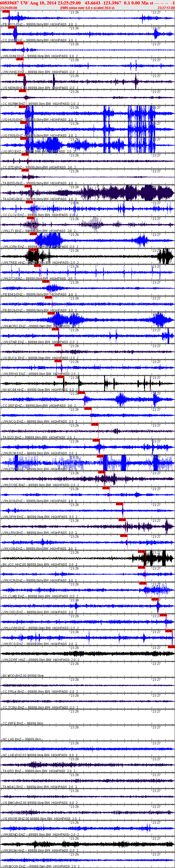Image resolution: width=175 pixels, height=868 pixels.
Task: Select the PB.B020 EHZ station label
Action: pyautogui.click(x=40, y=310)
